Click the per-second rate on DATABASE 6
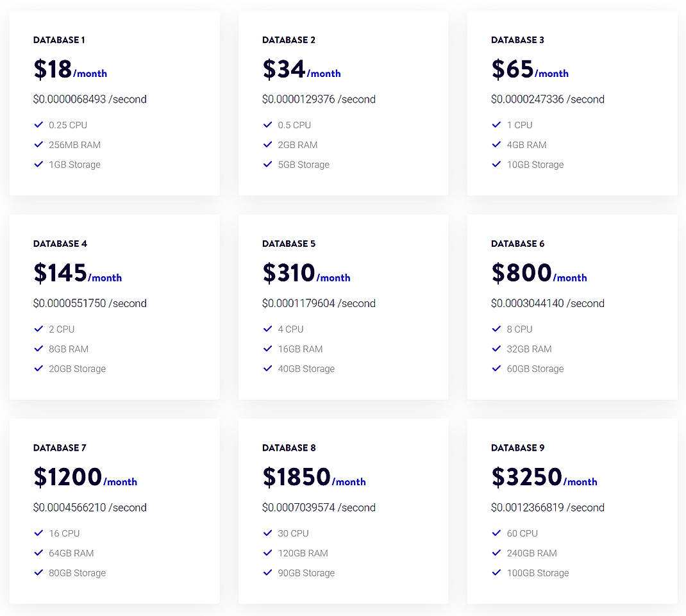686x616 pixels. pos(548,303)
